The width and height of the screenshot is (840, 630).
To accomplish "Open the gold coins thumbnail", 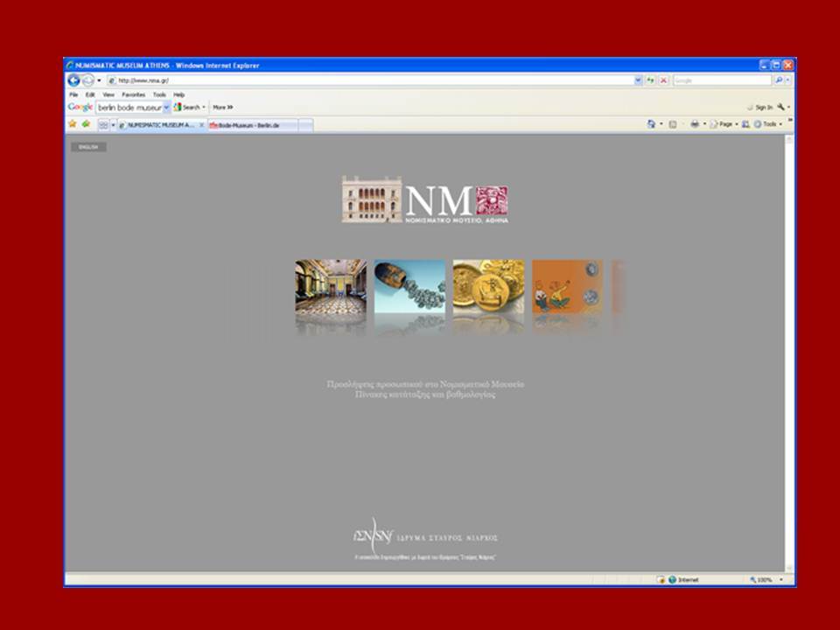I will point(488,287).
